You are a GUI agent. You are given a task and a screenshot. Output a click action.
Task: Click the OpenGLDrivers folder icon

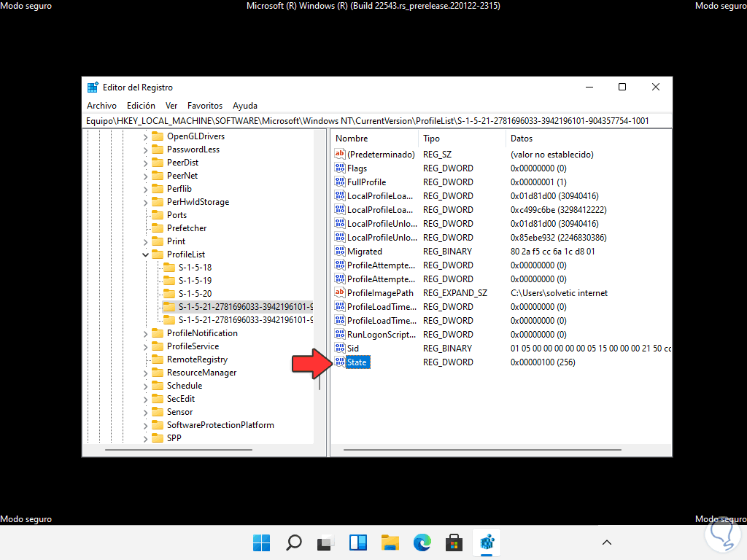click(x=158, y=136)
